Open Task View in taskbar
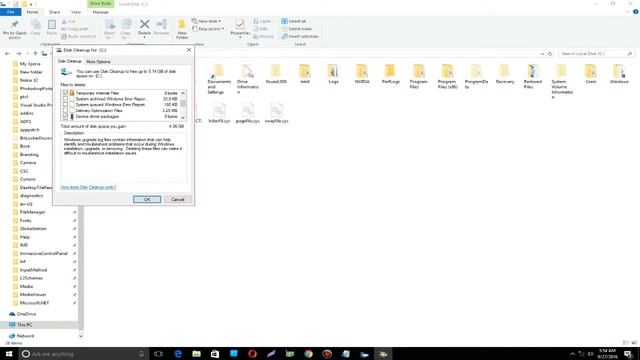Image resolution: width=640 pixels, height=360 pixels. [x=158, y=354]
